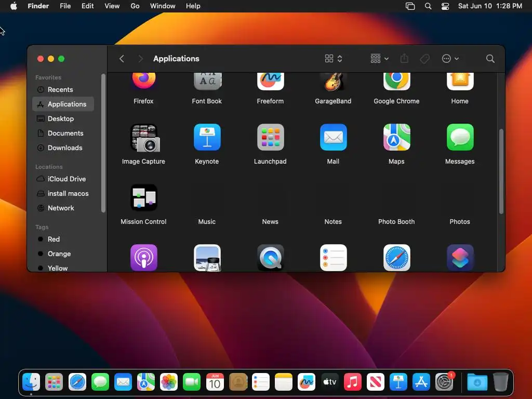532x399 pixels.
Task: Open the Go menu
Action: pos(135,6)
